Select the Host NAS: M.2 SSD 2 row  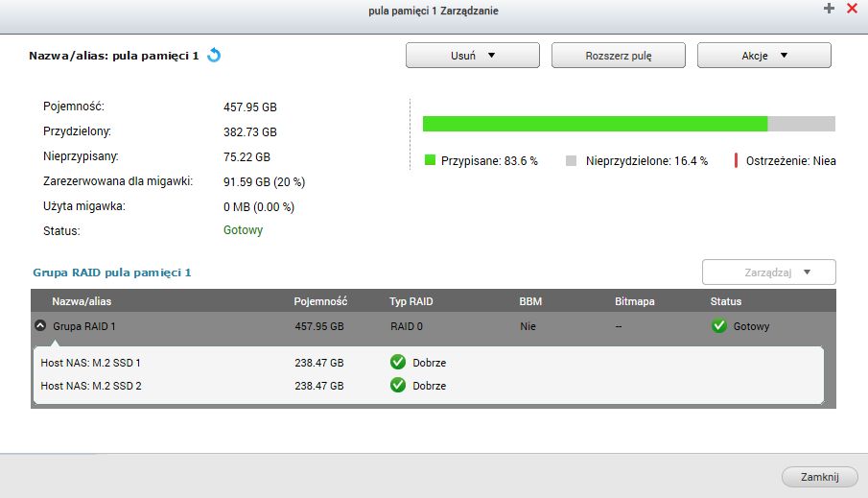(429, 386)
